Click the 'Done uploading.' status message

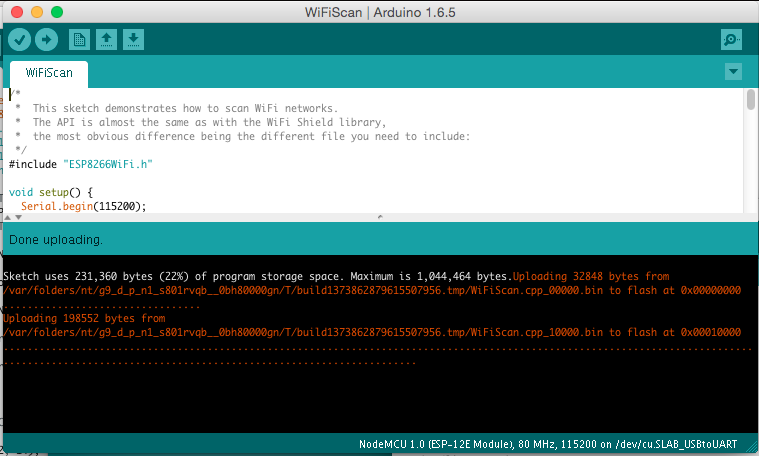(56, 240)
